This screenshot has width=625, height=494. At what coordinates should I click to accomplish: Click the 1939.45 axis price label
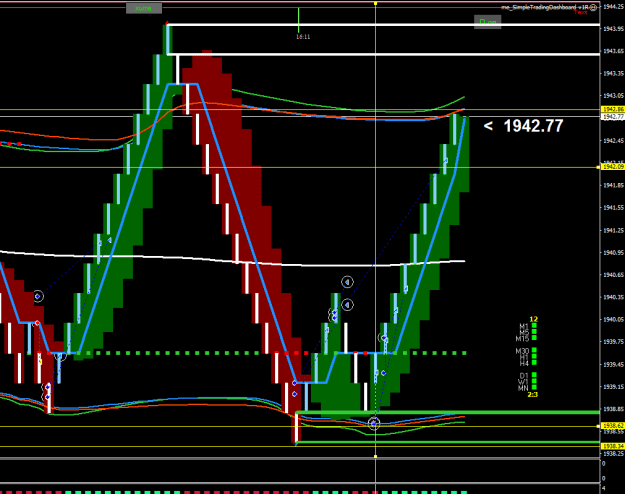click(x=613, y=364)
